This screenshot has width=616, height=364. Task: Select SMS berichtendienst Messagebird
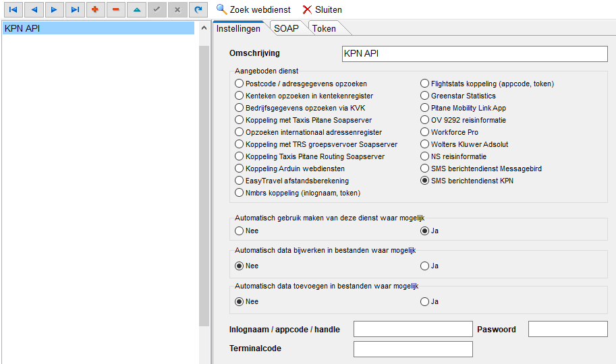coord(481,169)
